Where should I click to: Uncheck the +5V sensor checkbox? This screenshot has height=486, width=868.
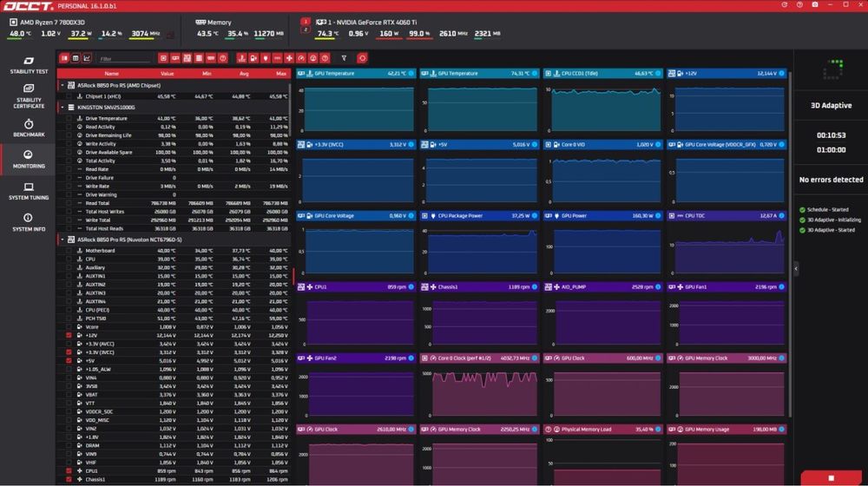click(69, 361)
